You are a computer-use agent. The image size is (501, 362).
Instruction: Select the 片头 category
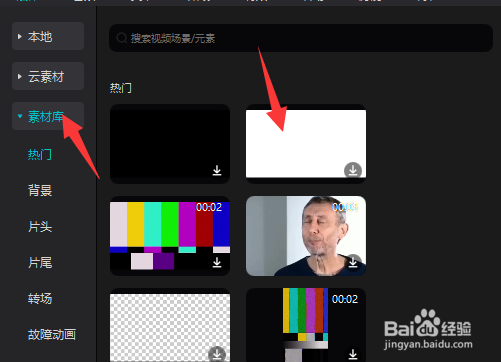click(40, 227)
